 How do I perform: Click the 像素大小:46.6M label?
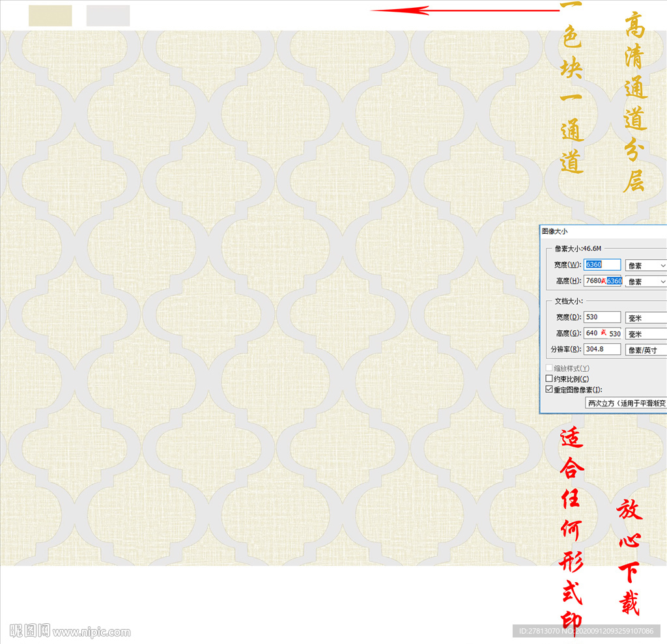(578, 248)
